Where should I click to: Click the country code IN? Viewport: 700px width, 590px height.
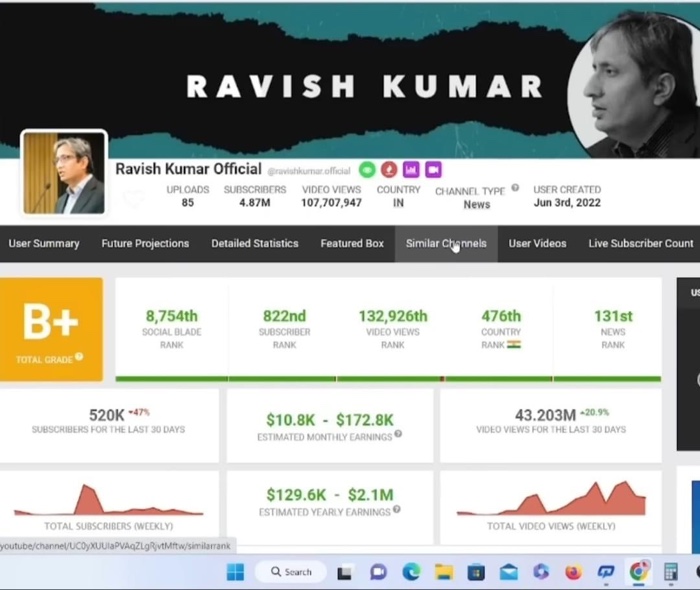coord(398,203)
